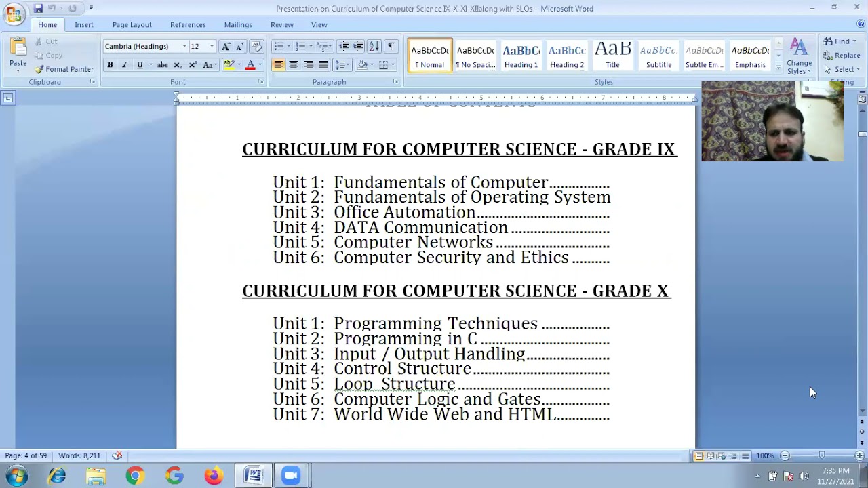This screenshot has height=488, width=868.
Task: Open the Insert tab
Action: pyautogui.click(x=84, y=24)
